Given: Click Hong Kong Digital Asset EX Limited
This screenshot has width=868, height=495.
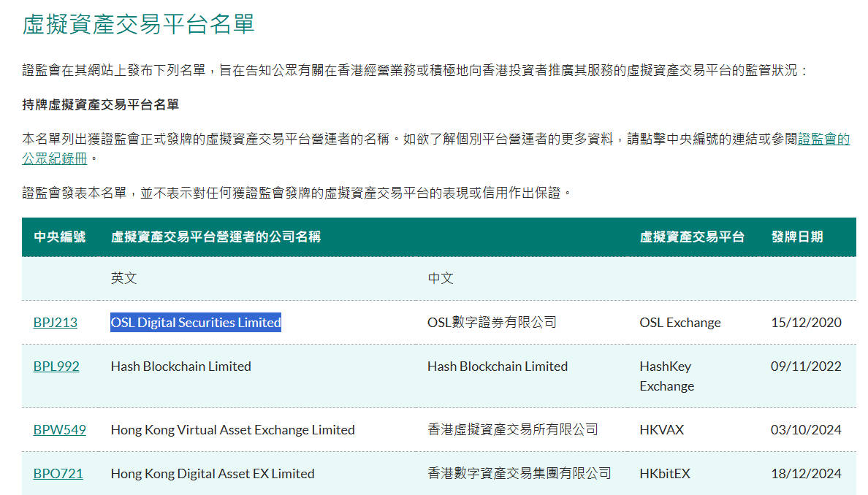Looking at the screenshot, I should (x=212, y=473).
